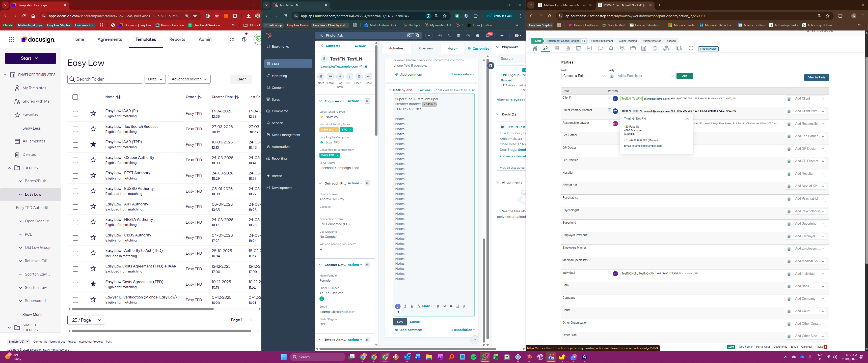Click the calculator icon in matter toolbar
The width and height of the screenshot is (868, 363).
[x=654, y=48]
